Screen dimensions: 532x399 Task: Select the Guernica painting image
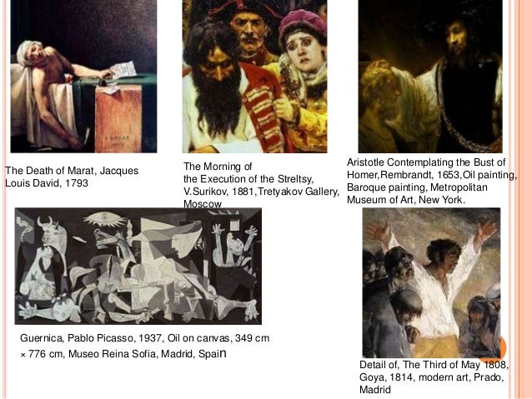pyautogui.click(x=138, y=266)
